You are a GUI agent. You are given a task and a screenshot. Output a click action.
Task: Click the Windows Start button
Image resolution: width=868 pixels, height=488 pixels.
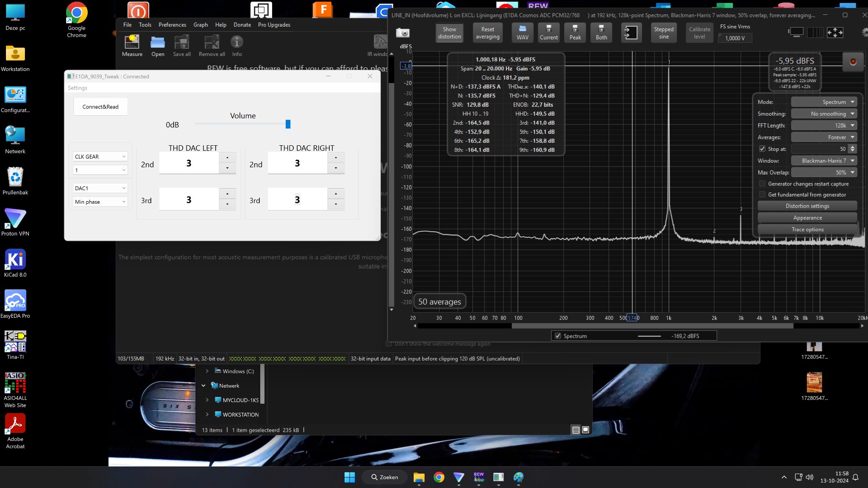pyautogui.click(x=350, y=477)
